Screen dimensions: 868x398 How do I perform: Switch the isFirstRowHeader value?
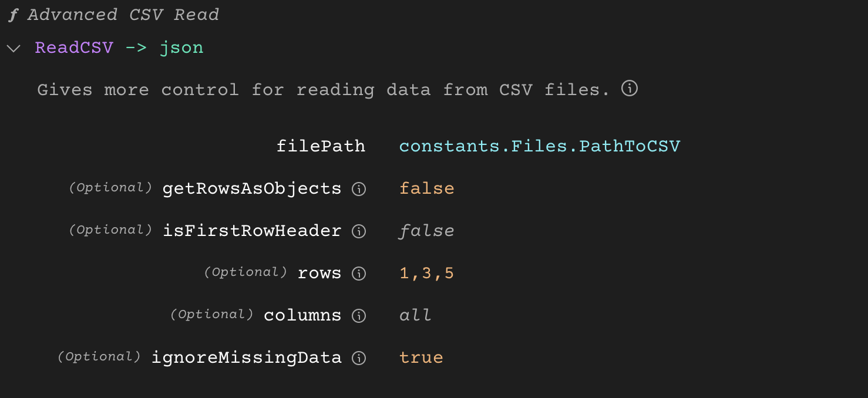tap(426, 231)
